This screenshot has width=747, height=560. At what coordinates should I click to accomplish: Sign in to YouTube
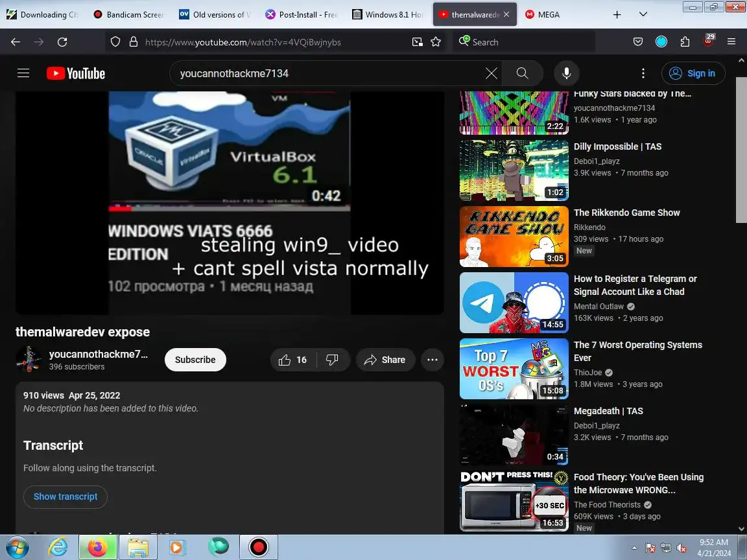point(693,73)
